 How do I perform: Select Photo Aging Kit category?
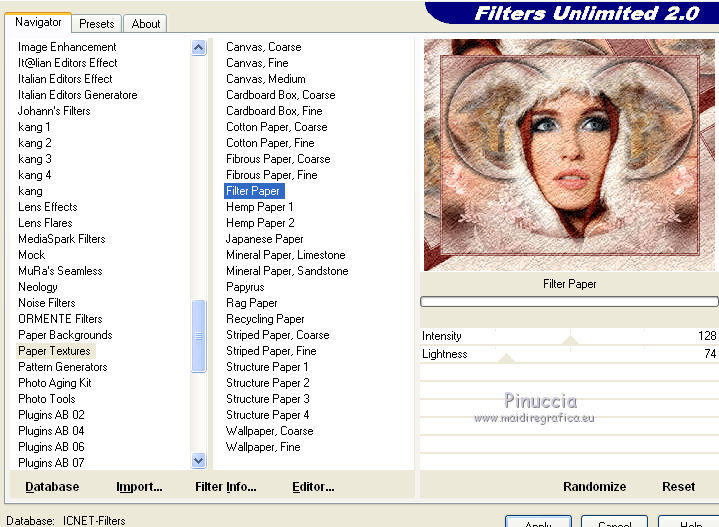click(55, 383)
